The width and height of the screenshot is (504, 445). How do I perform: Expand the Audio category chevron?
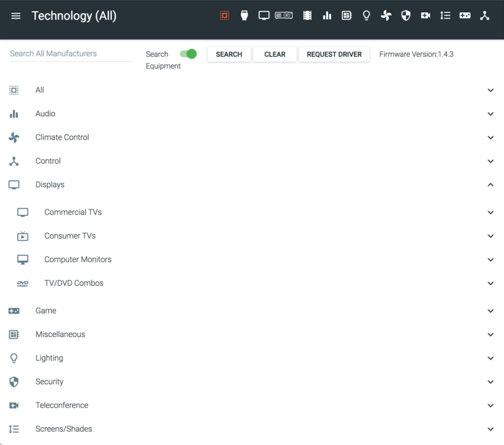pyautogui.click(x=491, y=114)
